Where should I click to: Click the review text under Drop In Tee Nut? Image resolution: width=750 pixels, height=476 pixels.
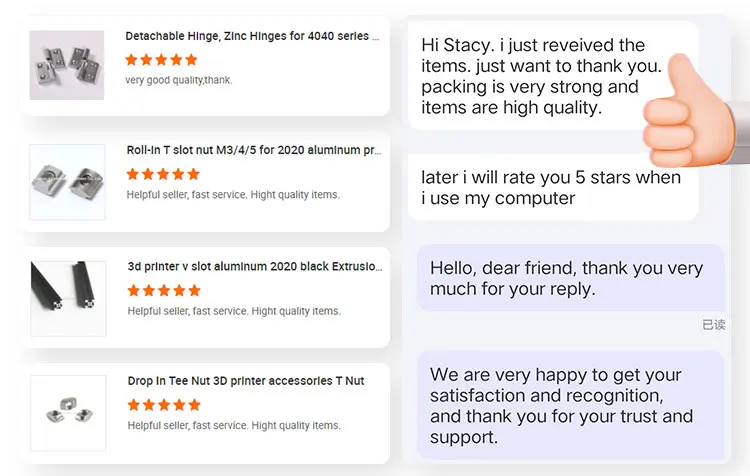point(233,426)
